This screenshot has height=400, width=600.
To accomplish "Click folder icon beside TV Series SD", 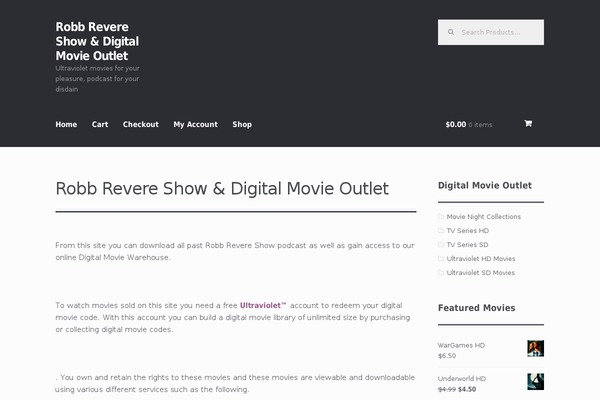I will tap(441, 245).
